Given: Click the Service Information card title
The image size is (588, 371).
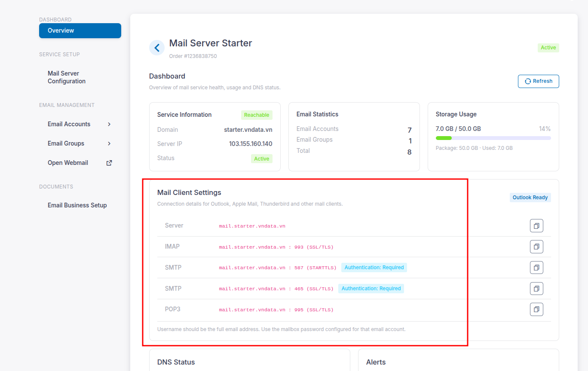Looking at the screenshot, I should point(184,115).
